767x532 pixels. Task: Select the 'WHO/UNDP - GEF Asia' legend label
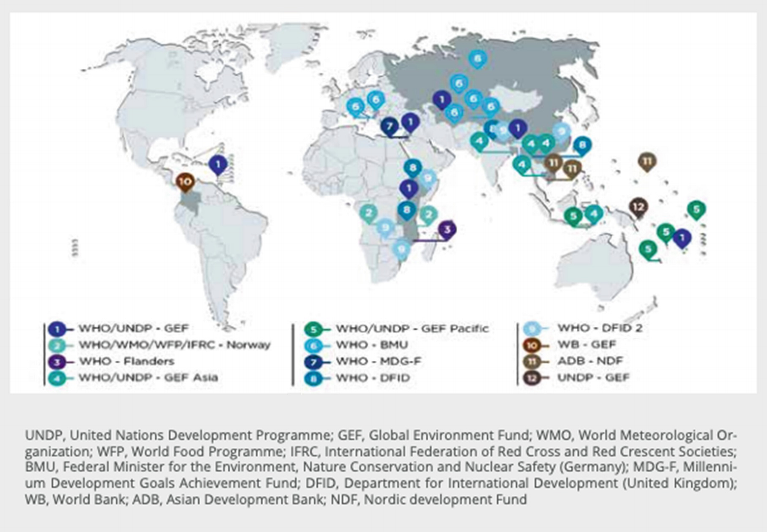[x=148, y=377]
